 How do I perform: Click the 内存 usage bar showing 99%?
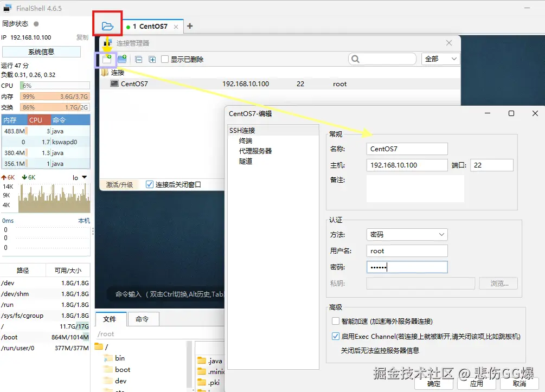coord(55,97)
